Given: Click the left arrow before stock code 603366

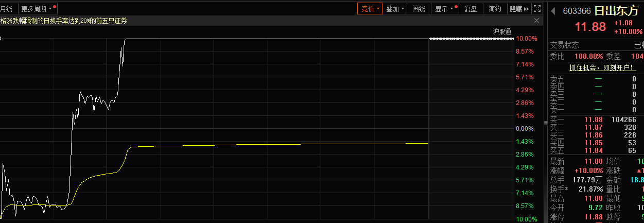Looking at the screenshot, I should [x=553, y=10].
